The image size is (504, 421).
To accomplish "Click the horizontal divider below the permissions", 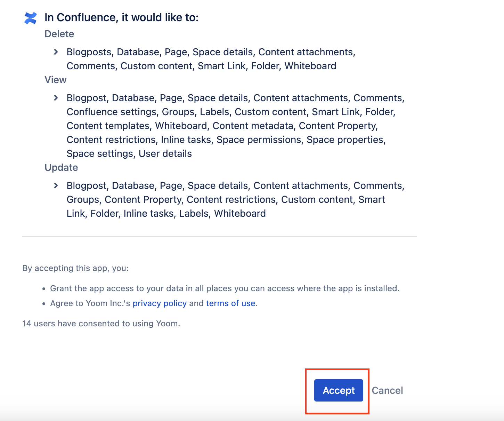I will 219,237.
